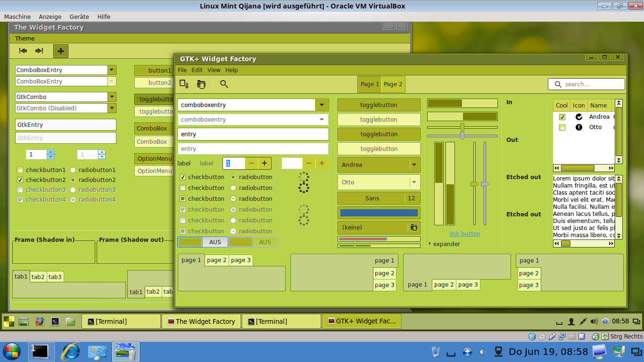The height and width of the screenshot is (362, 644).
Task: Open the trash icon in the host taskbar
Action: tap(436, 352)
